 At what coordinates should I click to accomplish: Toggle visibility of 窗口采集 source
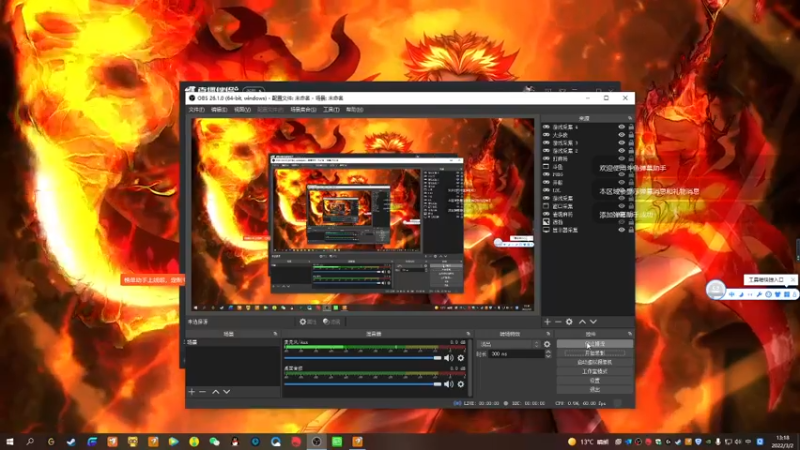pyautogui.click(x=621, y=206)
